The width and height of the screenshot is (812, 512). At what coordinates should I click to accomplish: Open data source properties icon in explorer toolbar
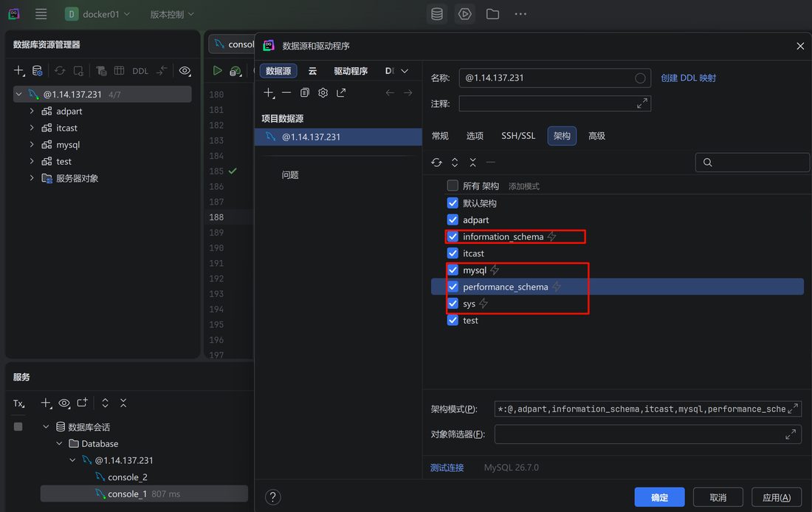(38, 70)
